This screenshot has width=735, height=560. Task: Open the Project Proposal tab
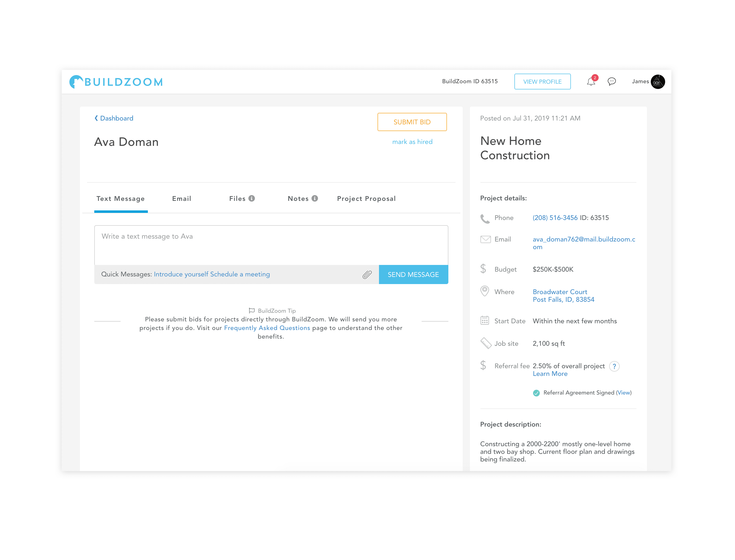coord(366,198)
